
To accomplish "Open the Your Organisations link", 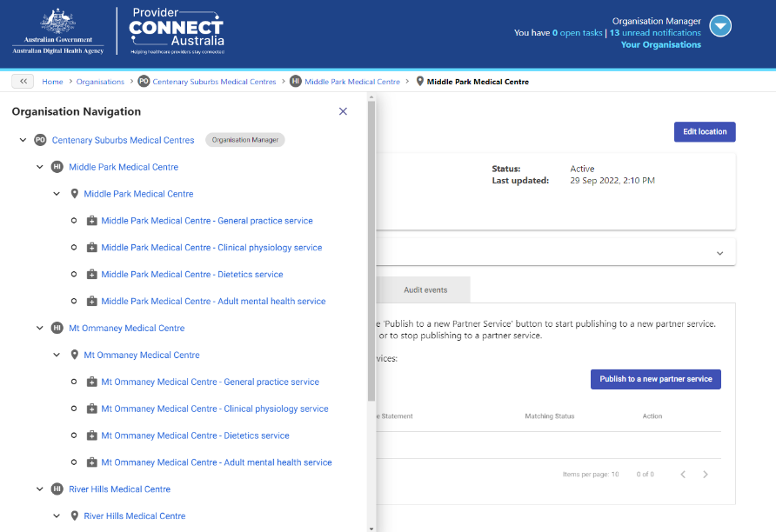I will (661, 44).
